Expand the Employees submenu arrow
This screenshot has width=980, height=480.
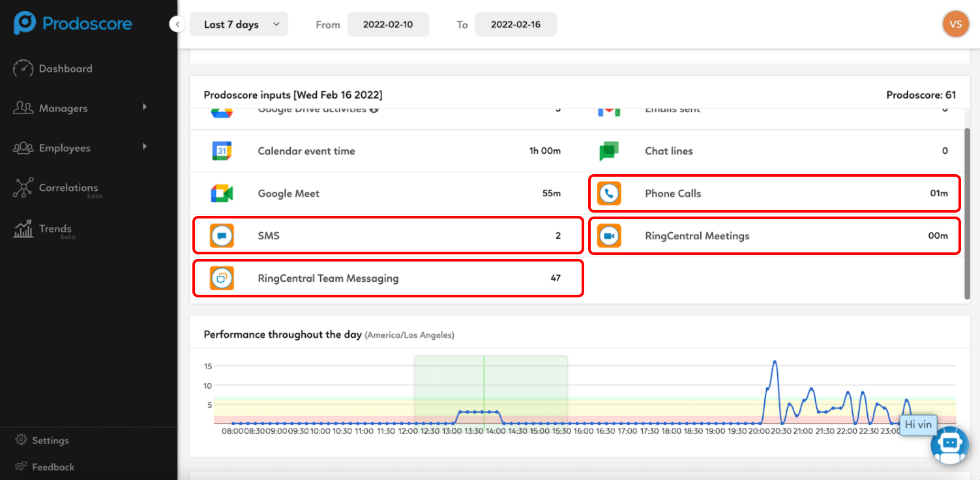[x=145, y=147]
